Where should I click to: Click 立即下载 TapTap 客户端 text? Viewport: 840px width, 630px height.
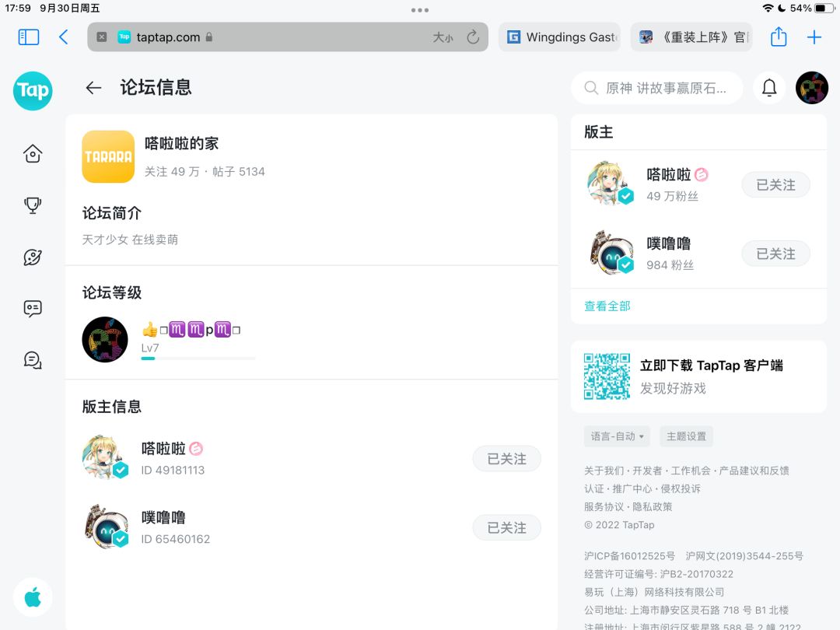[711, 366]
